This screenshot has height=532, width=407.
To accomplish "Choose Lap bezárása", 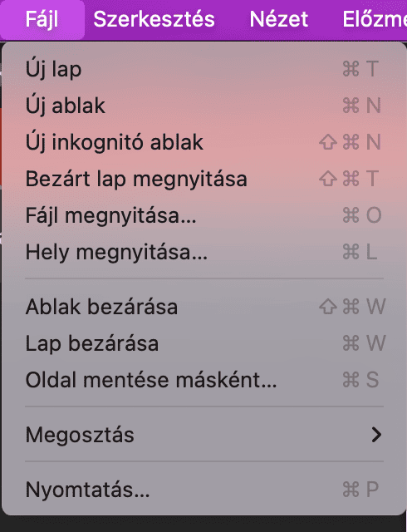I will [204, 343].
